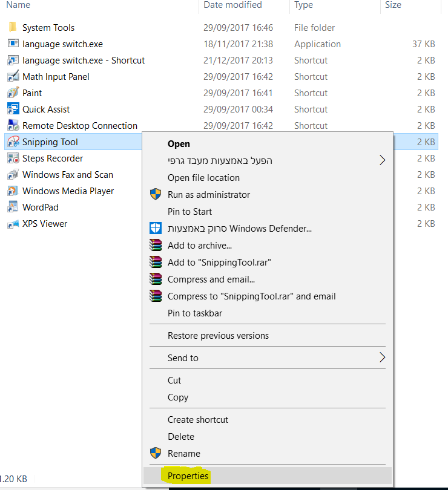Click the shield icon beside Rename

point(156,453)
